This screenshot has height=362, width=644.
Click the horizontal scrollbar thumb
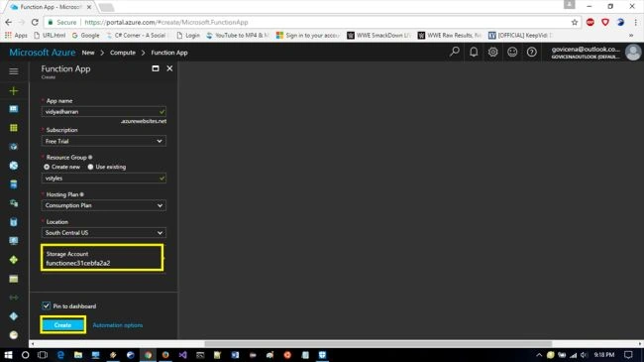tap(377, 344)
